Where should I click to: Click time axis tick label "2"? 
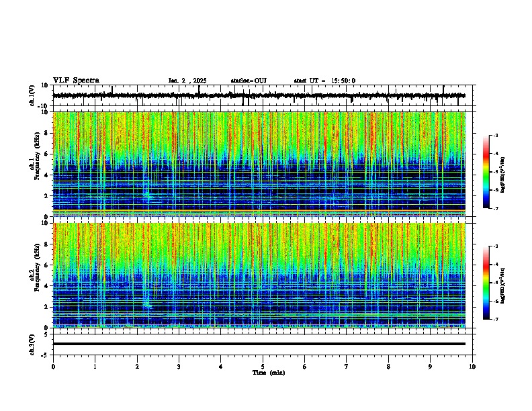point(137,367)
